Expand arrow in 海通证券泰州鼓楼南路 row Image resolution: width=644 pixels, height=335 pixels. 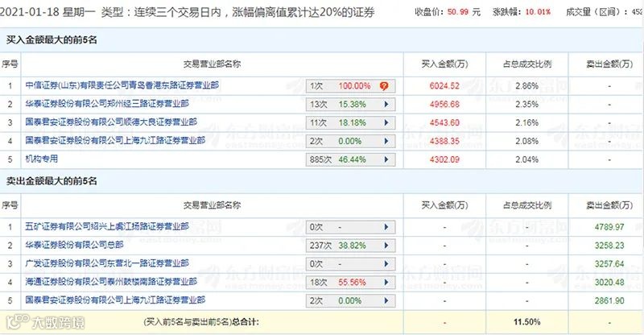pos(386,283)
